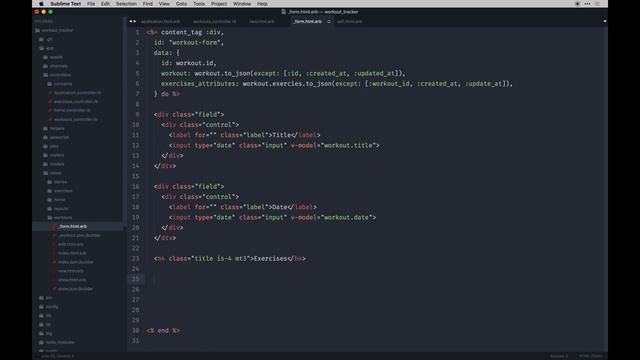Open the Find menu
640x360 pixels.
pyautogui.click(x=148, y=4)
